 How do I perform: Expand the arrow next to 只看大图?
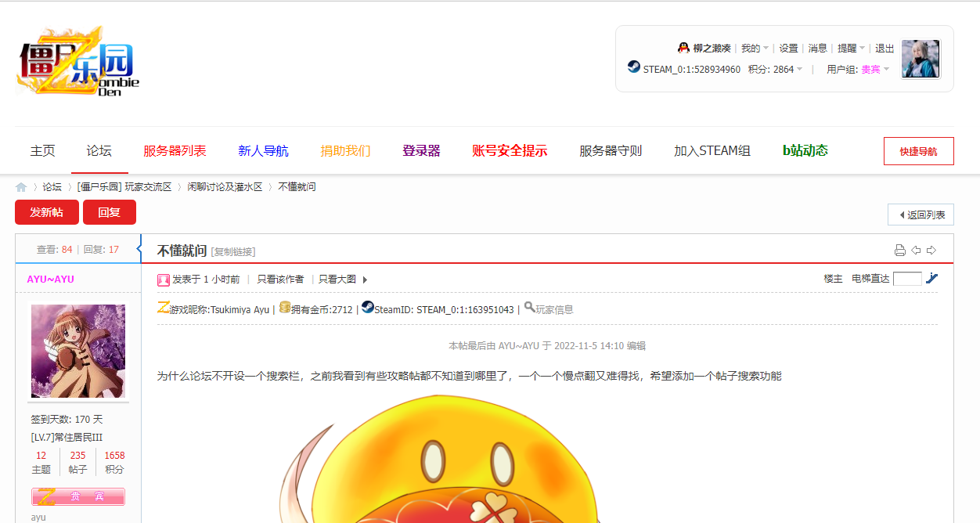point(365,280)
